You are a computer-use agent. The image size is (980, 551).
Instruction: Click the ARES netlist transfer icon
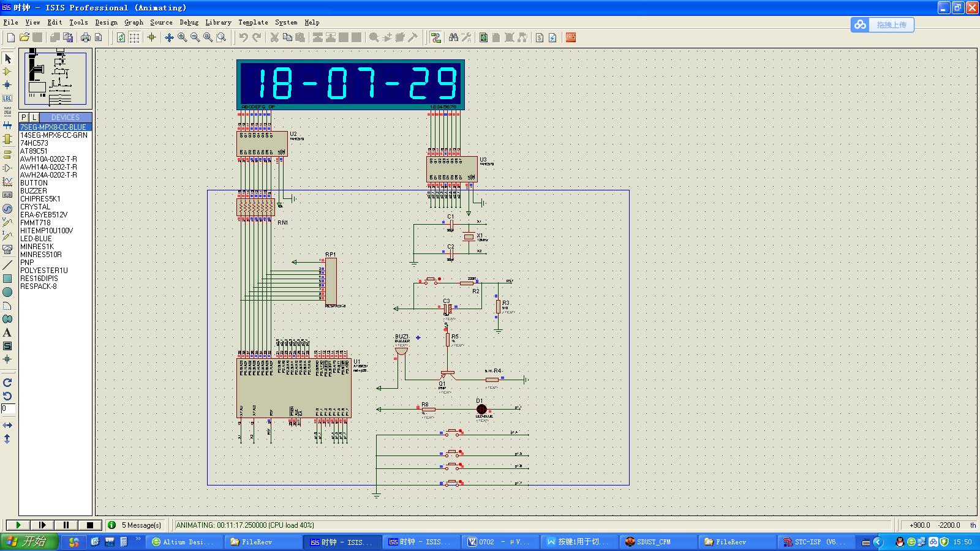click(571, 37)
